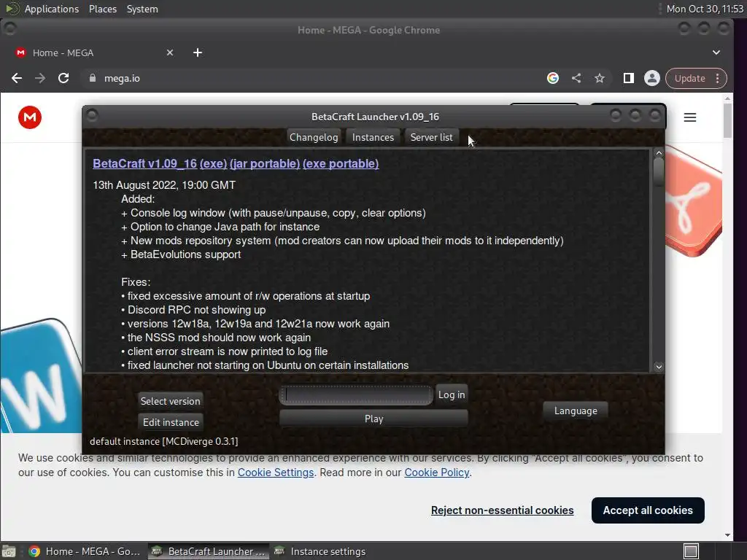Open the Chrome profile avatar
The image size is (747, 560).
tap(651, 78)
